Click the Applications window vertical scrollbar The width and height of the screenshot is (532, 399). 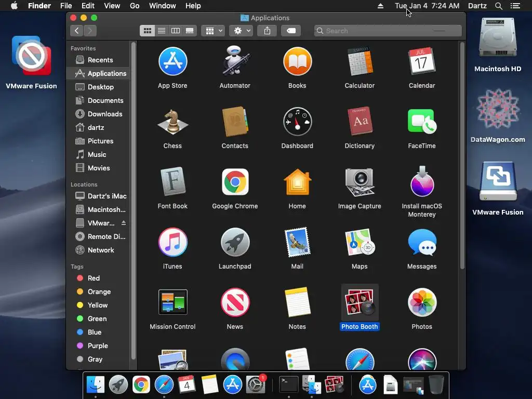[x=462, y=156]
